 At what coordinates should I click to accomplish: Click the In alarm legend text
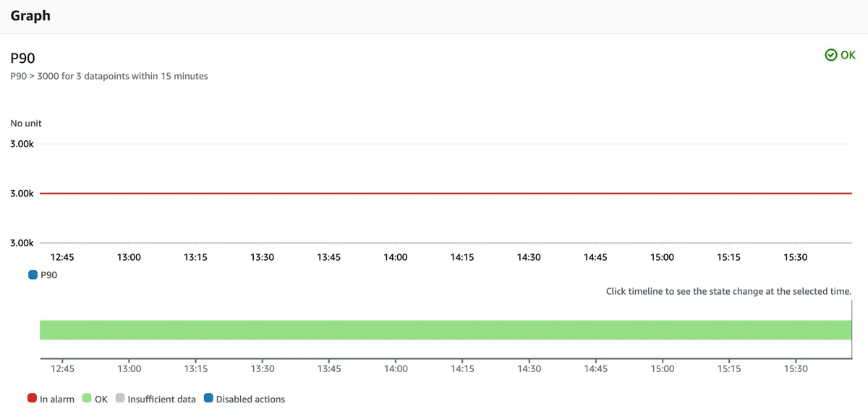[57, 399]
